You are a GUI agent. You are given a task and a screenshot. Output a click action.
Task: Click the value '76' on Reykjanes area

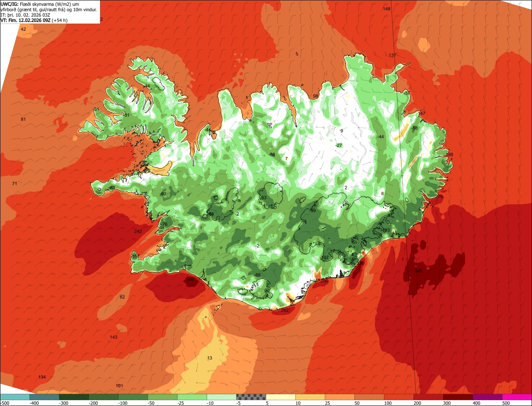[x=164, y=224]
